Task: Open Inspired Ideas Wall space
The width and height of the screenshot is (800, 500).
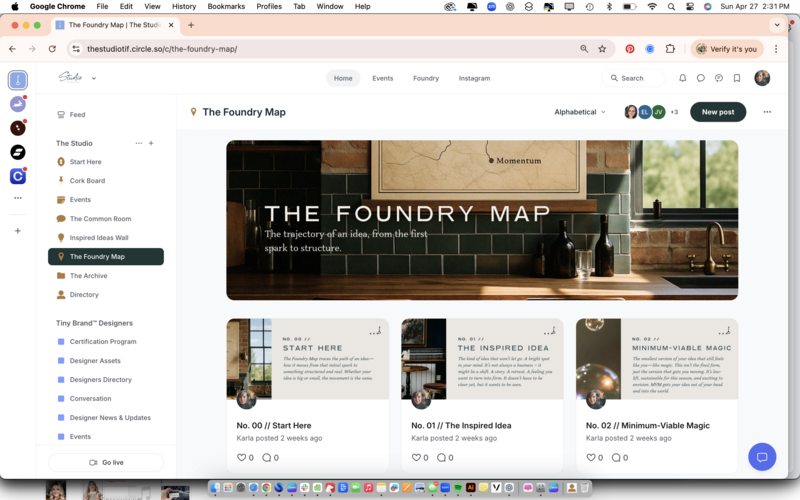Action: click(106, 238)
